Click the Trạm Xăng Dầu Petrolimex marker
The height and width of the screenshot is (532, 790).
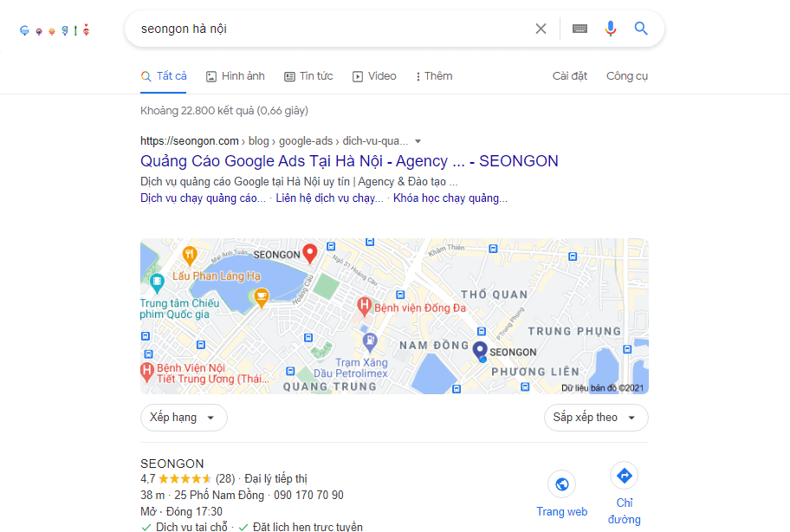tap(371, 342)
